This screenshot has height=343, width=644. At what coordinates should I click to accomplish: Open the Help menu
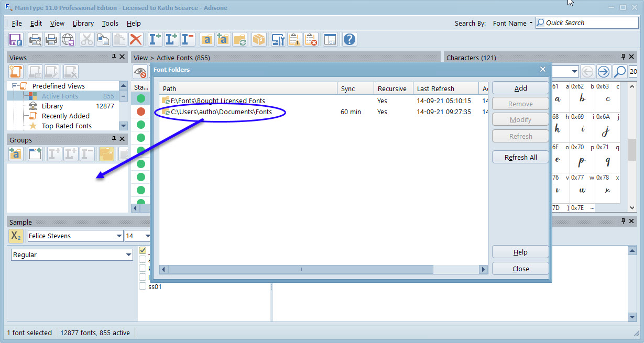134,23
